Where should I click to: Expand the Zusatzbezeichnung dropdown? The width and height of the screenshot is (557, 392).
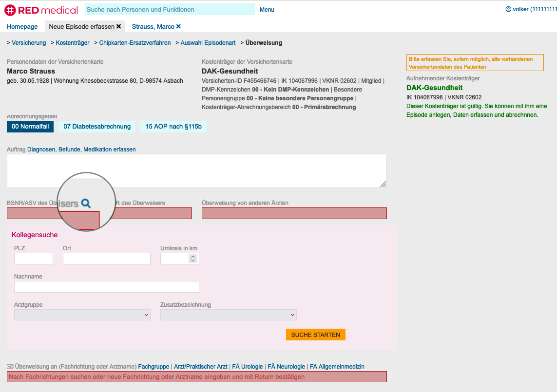pyautogui.click(x=228, y=315)
